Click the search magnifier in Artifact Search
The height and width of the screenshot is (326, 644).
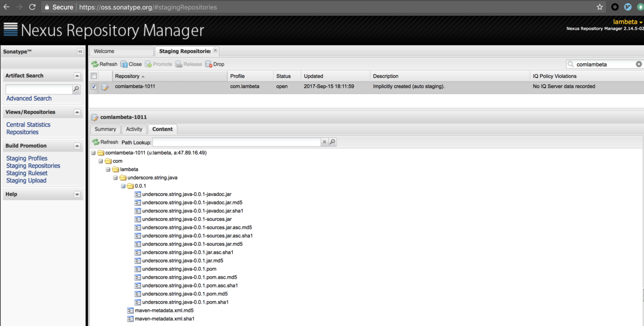[76, 89]
